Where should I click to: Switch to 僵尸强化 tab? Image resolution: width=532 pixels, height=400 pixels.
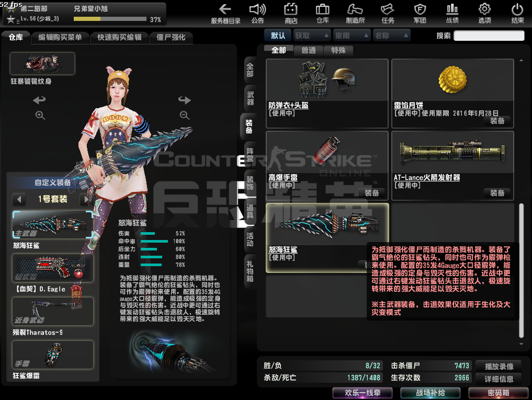click(x=171, y=37)
